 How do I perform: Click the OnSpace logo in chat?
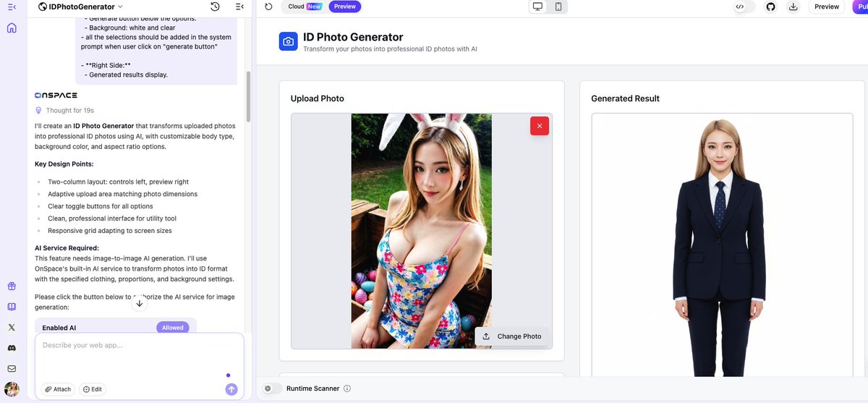[56, 95]
